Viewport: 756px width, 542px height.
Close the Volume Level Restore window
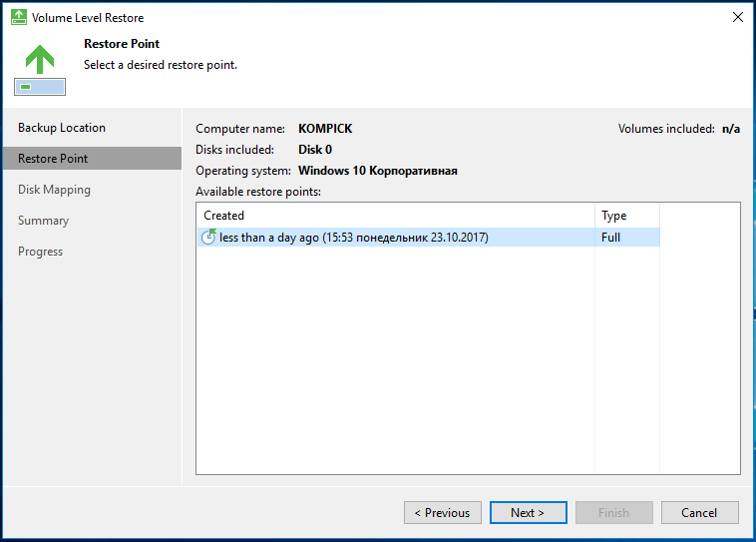(x=738, y=17)
